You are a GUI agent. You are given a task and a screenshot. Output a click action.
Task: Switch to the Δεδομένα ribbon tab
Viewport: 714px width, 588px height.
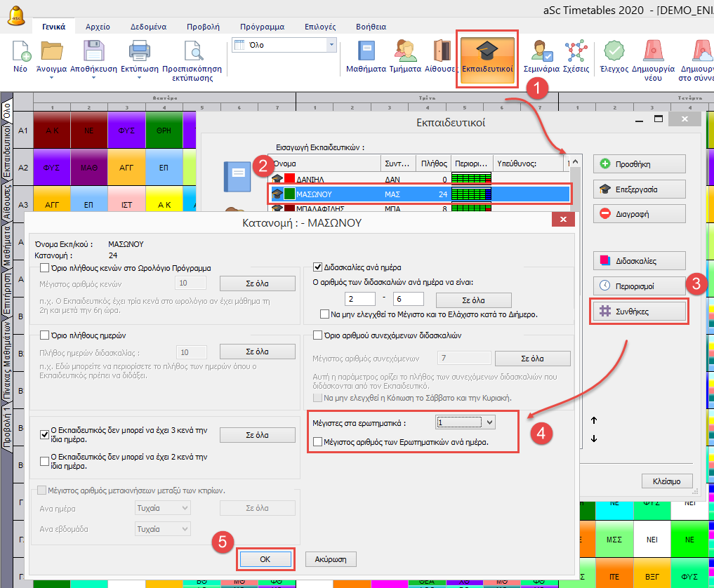click(147, 27)
